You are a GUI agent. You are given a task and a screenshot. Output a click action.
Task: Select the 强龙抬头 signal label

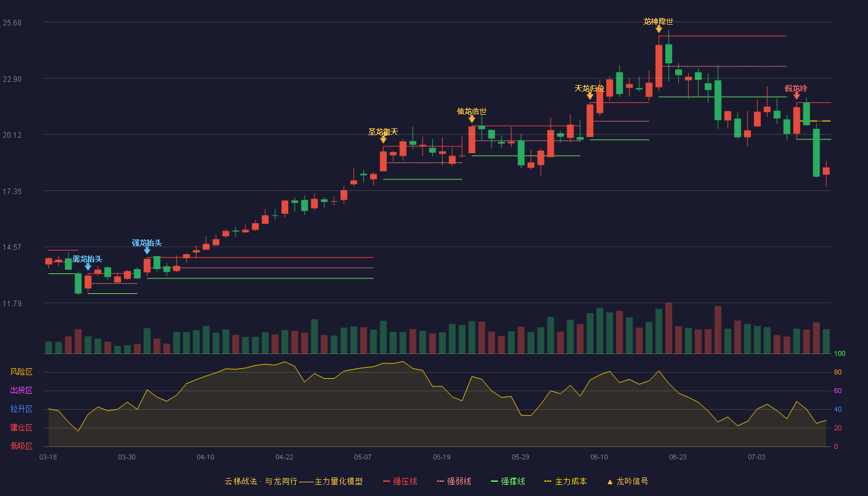click(x=147, y=242)
